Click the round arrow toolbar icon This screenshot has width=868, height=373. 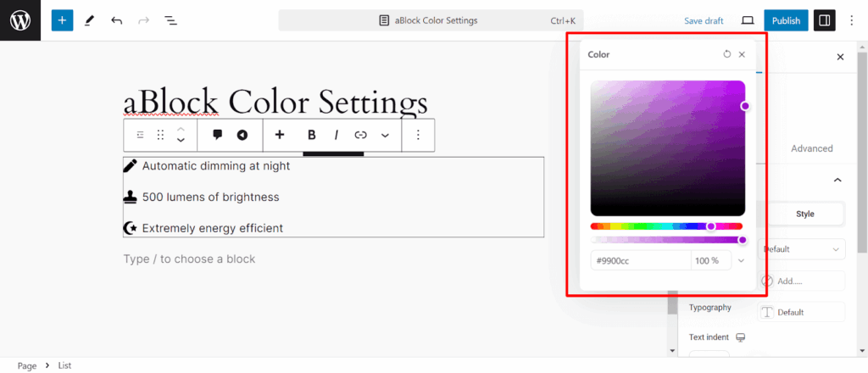[x=242, y=135]
